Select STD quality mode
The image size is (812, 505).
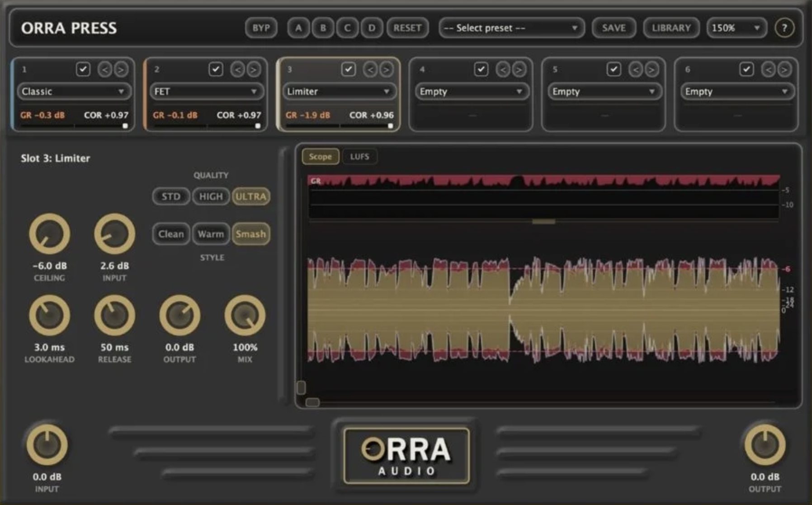(x=171, y=196)
